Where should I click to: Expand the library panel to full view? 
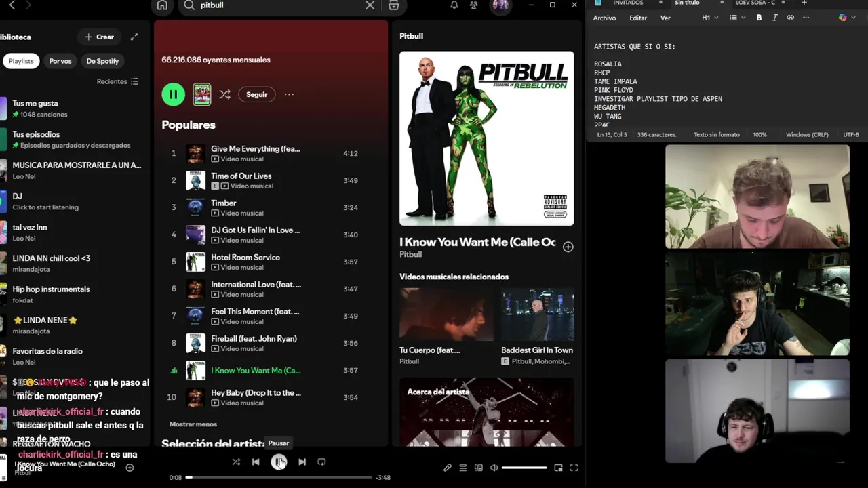pyautogui.click(x=134, y=37)
